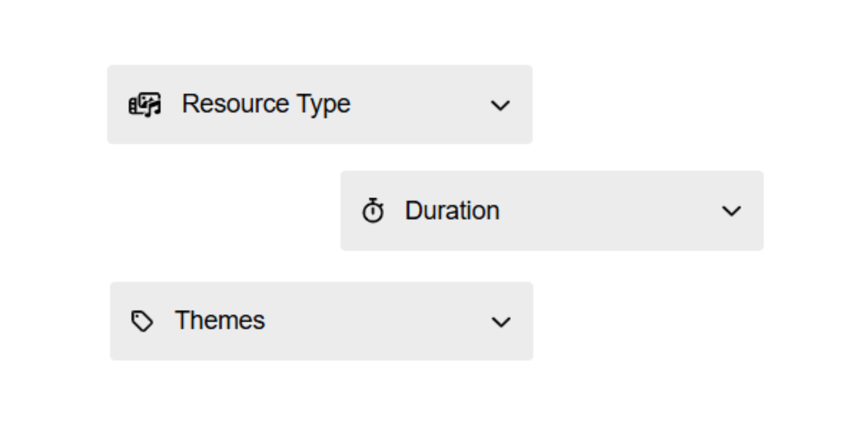Select the film strip icon on the Resource Type filter
Image resolution: width=868 pixels, height=434 pixels.
[x=144, y=104]
